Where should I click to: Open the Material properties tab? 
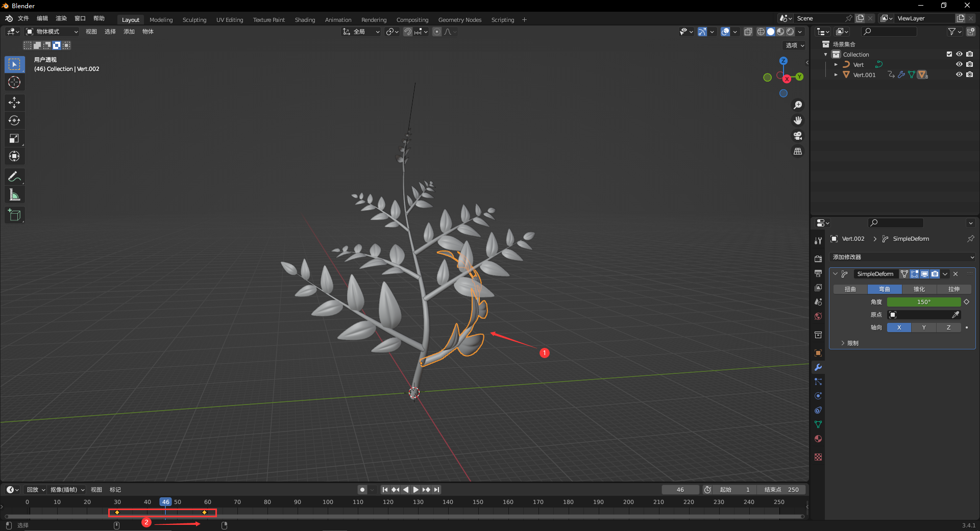tap(818, 439)
